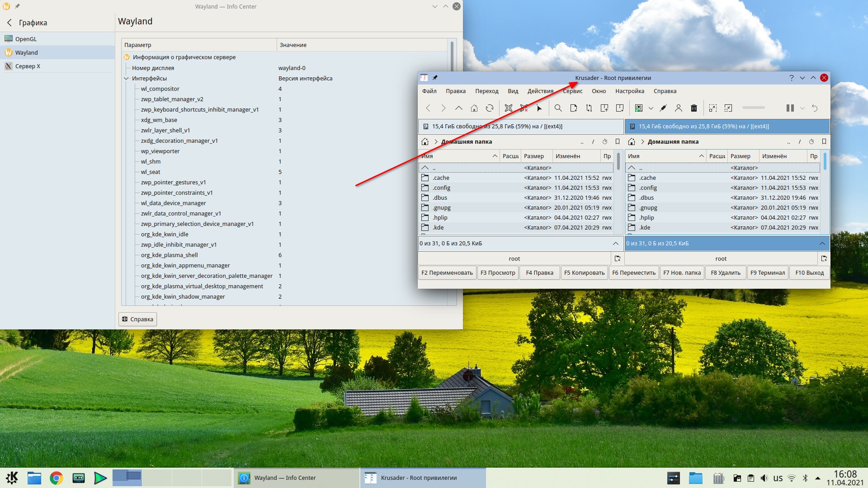Click the reload icon in Krusader toolbar
This screenshot has height=488, width=868.
tap(489, 108)
